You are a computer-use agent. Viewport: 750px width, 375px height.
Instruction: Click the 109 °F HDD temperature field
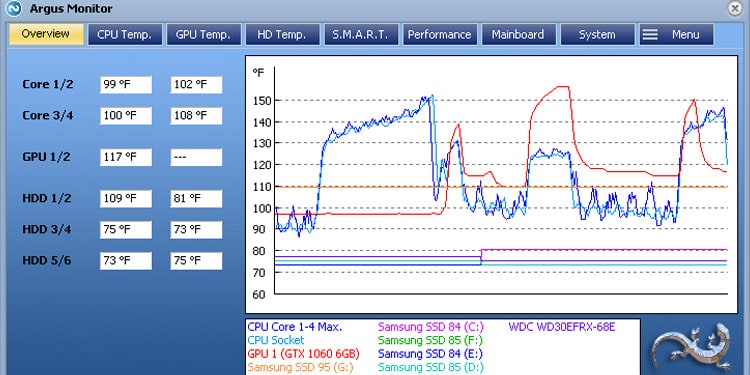click(x=126, y=199)
